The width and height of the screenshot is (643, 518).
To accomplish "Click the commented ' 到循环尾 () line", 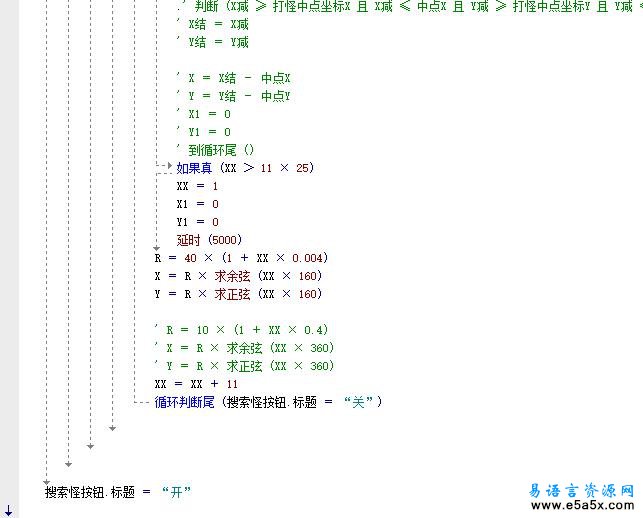I will 214,150.
